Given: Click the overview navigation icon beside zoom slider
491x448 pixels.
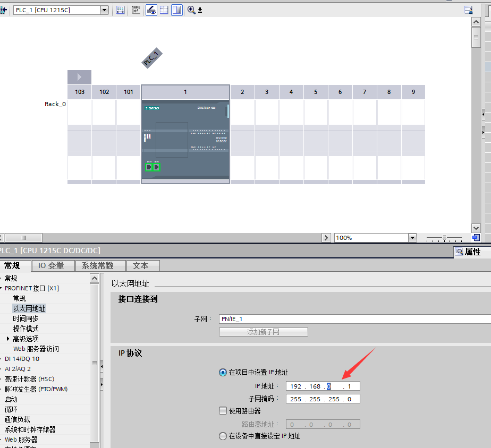Looking at the screenshot, I should click(476, 238).
